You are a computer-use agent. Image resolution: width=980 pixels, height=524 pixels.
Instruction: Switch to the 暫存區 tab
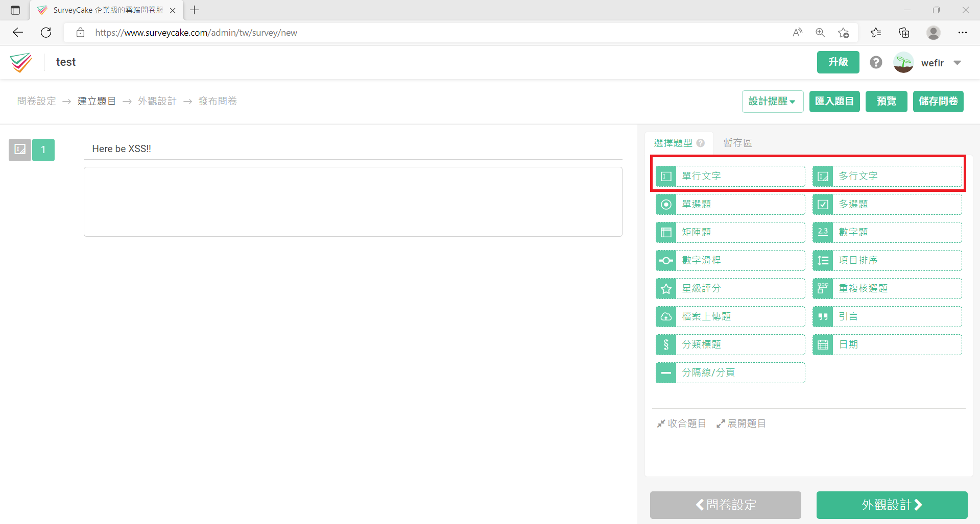[x=737, y=143]
